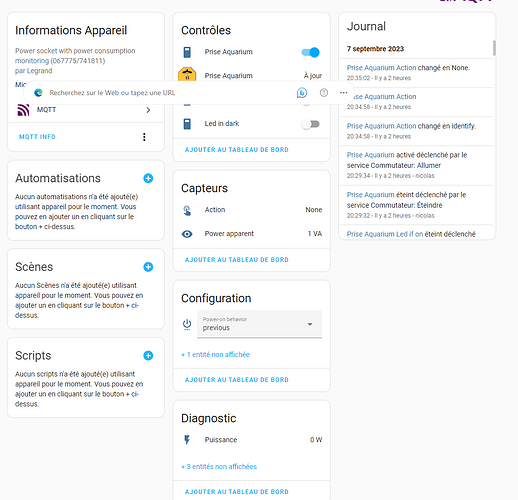Click the Puissance lightning bolt icon
The width and height of the screenshot is (518, 500).
pyautogui.click(x=187, y=440)
